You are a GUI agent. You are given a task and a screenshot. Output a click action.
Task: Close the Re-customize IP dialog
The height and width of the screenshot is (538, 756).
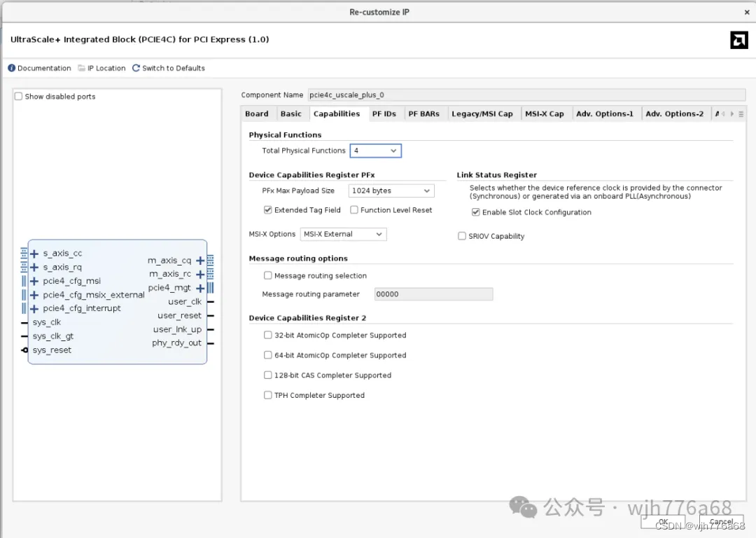(747, 13)
